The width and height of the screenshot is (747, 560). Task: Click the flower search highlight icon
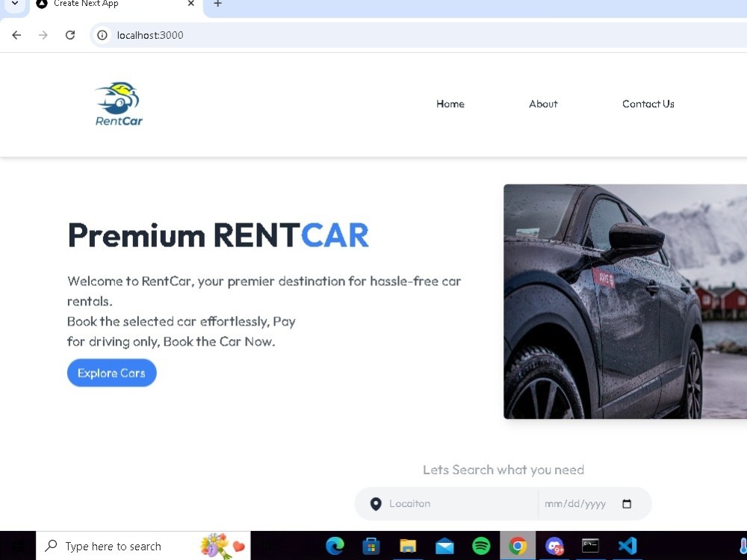(222, 546)
